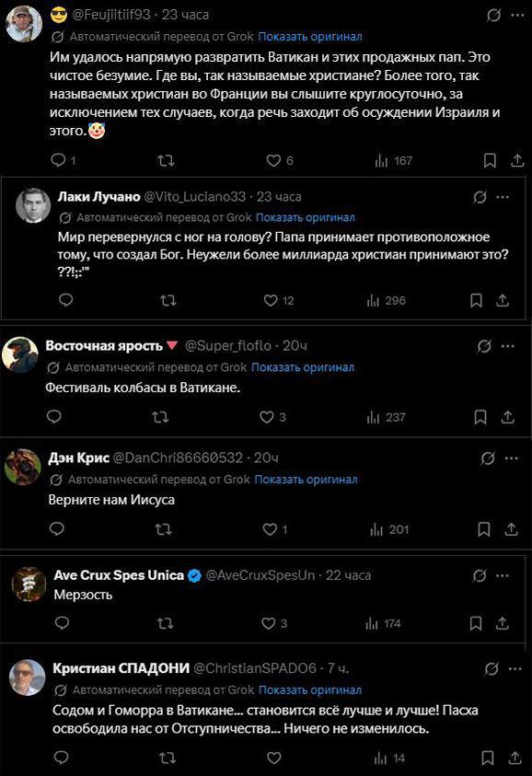Like the Лаки Лучано reply
Viewport: 532px width, 776px height.
pos(271,300)
